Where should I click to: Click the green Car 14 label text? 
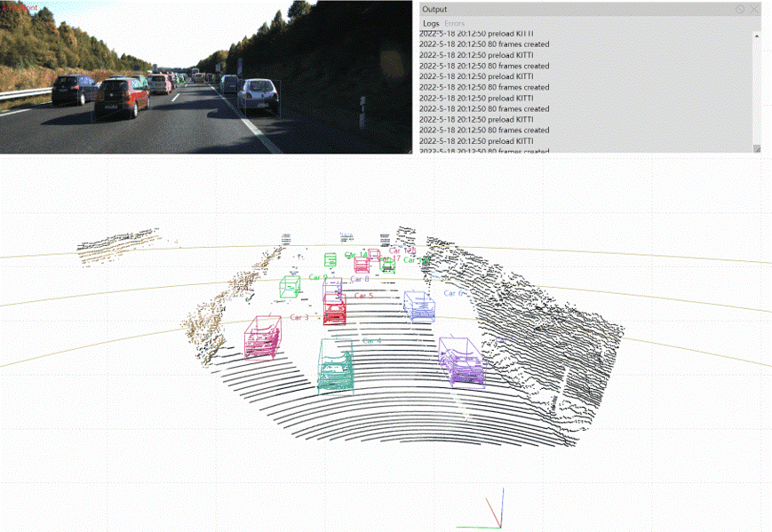click(355, 255)
